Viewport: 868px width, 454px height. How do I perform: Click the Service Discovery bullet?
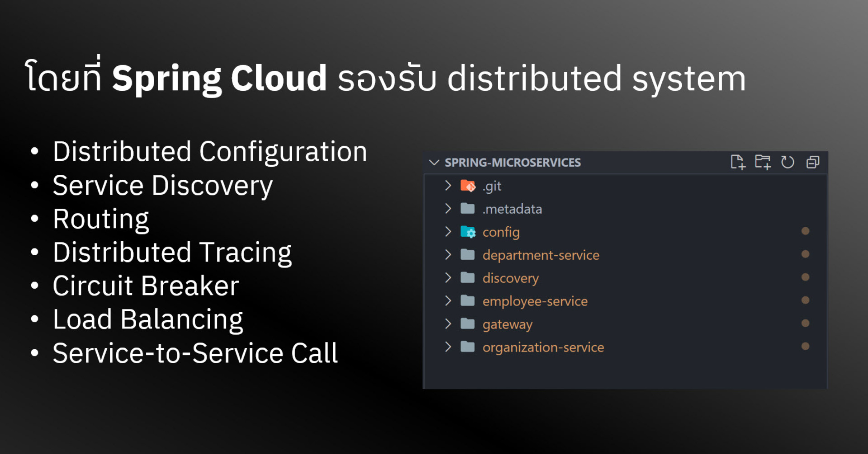pyautogui.click(x=163, y=186)
